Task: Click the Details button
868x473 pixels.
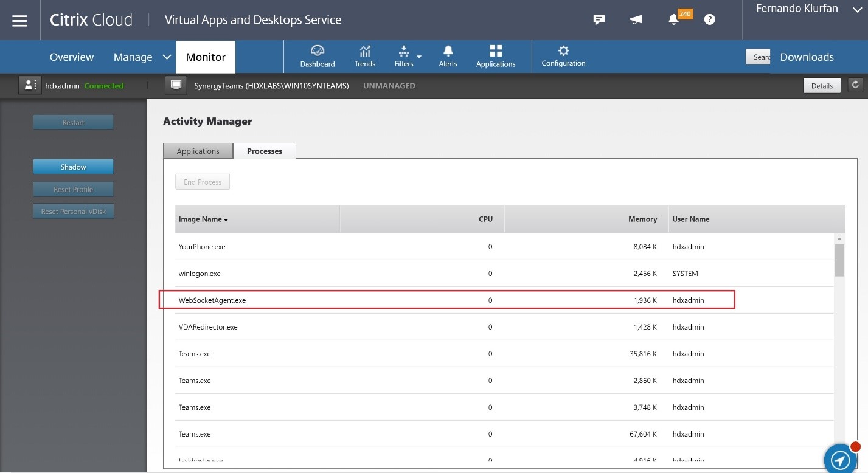Action: 822,86
